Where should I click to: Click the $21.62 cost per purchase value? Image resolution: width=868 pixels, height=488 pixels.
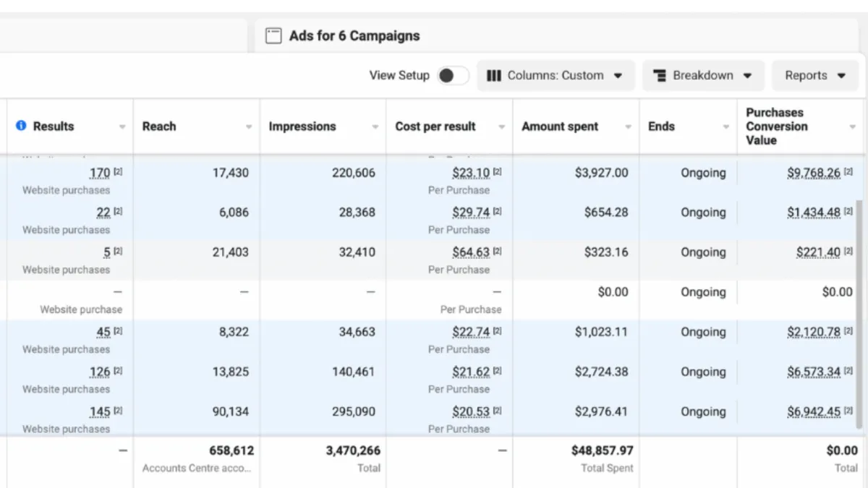point(471,372)
